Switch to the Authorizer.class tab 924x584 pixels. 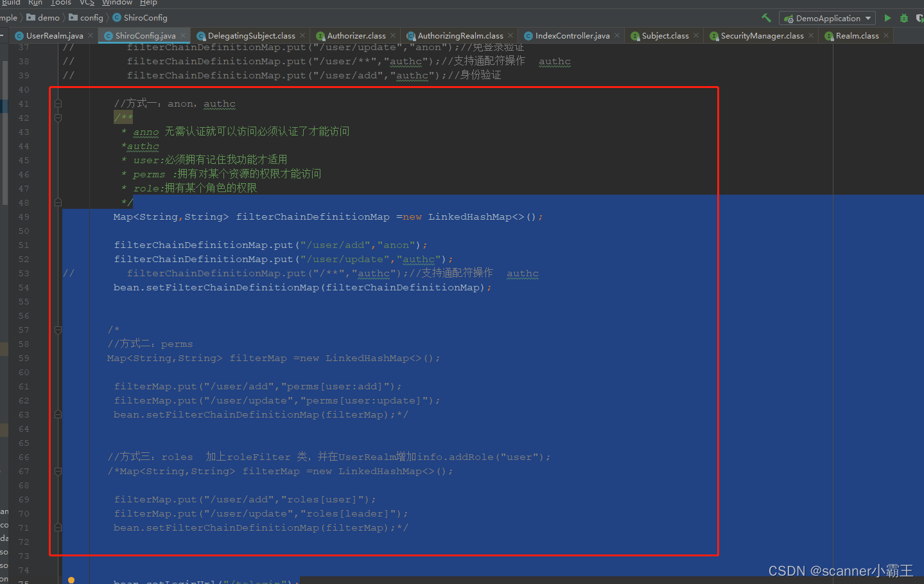356,36
